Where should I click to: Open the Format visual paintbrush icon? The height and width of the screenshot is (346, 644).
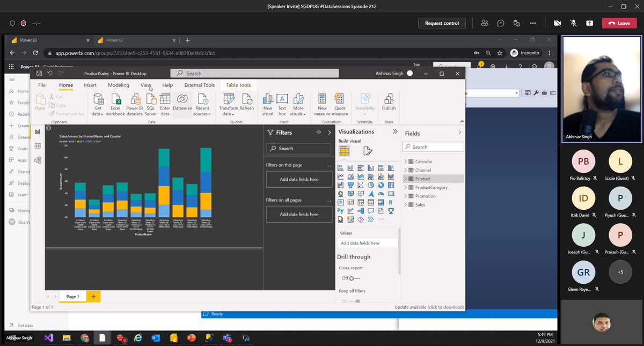pyautogui.click(x=368, y=151)
